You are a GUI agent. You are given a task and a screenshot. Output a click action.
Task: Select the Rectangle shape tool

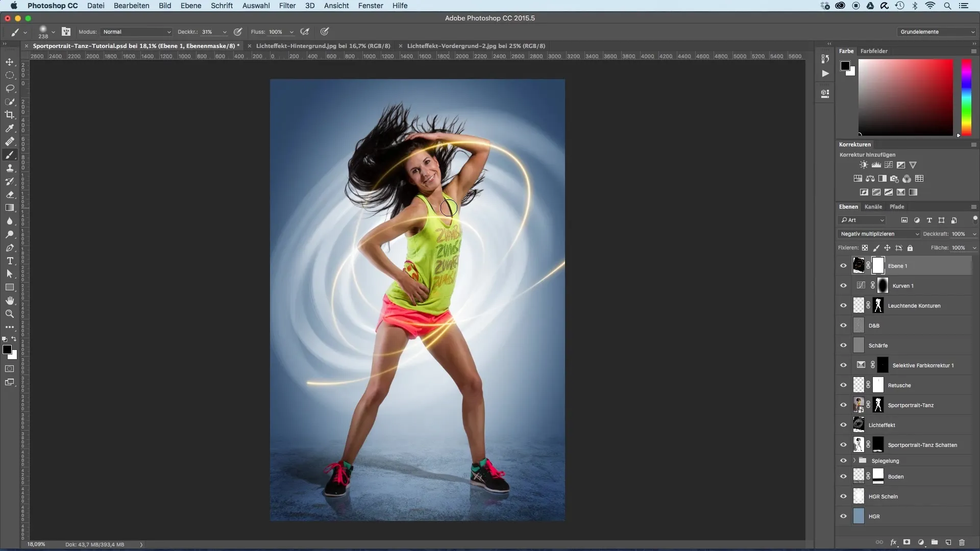click(x=10, y=287)
